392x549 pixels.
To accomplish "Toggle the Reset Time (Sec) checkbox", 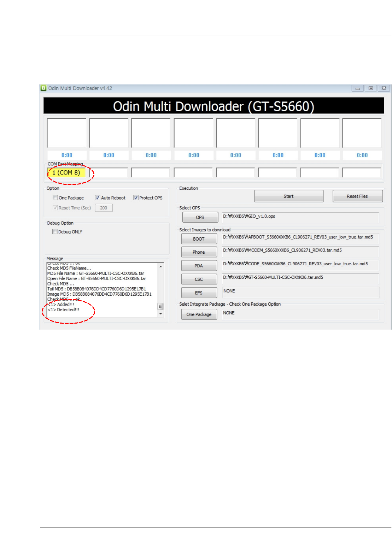I will click(55, 208).
